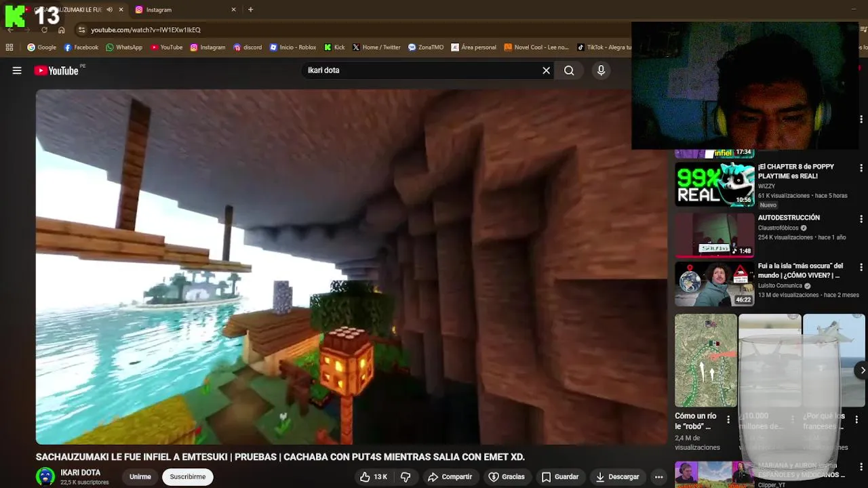Save the video with Guardar

(559, 476)
